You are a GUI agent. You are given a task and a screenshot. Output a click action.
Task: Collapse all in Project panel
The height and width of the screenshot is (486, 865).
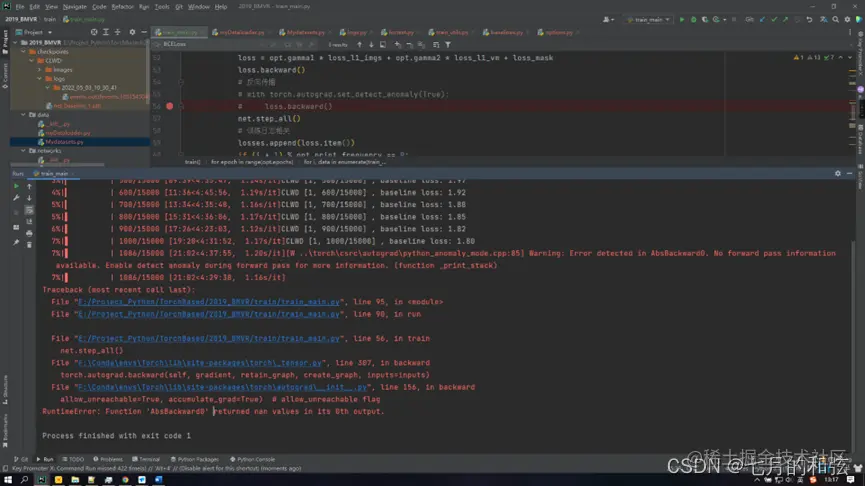point(118,32)
